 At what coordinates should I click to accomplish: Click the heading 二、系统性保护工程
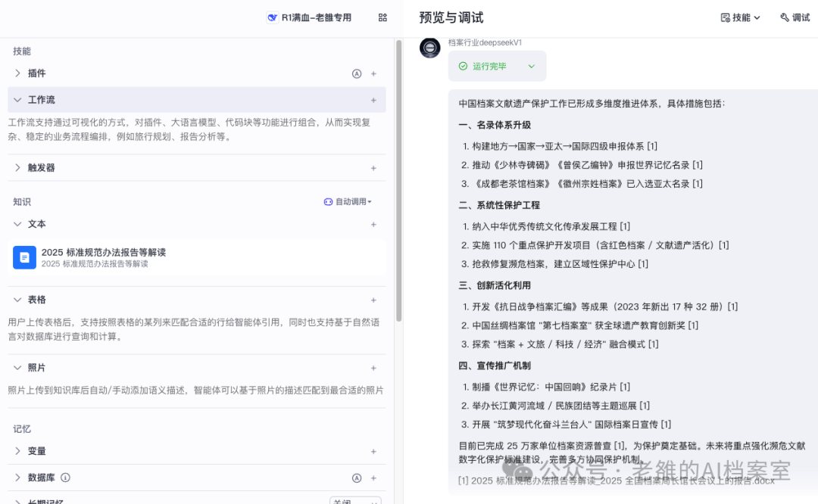tap(499, 205)
